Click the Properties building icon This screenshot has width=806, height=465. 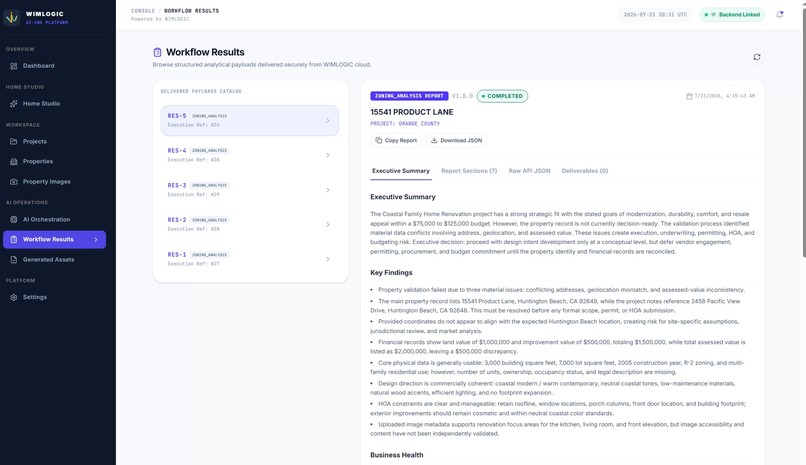point(14,161)
